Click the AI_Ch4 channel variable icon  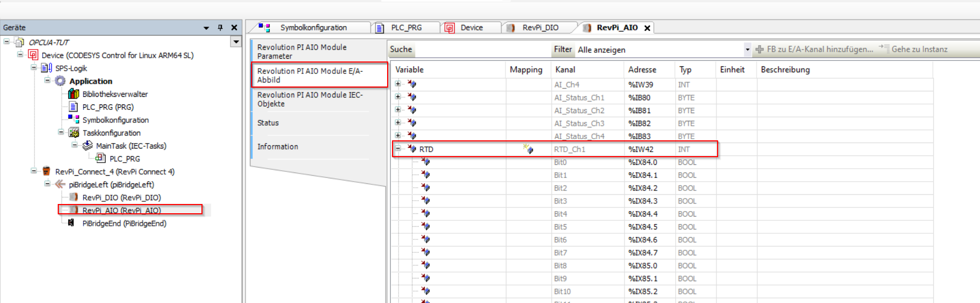click(x=412, y=84)
